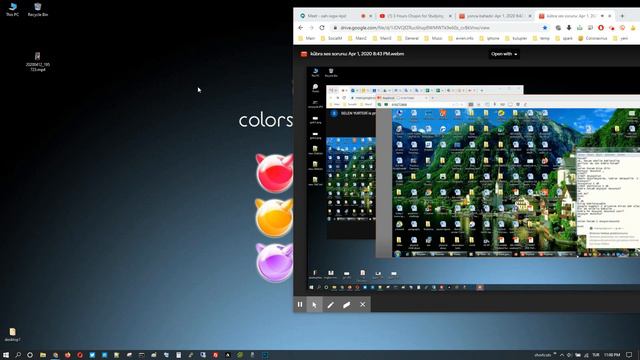The height and width of the screenshot is (360, 640).
Task: Open the spark bookmarks folder
Action: click(564, 38)
